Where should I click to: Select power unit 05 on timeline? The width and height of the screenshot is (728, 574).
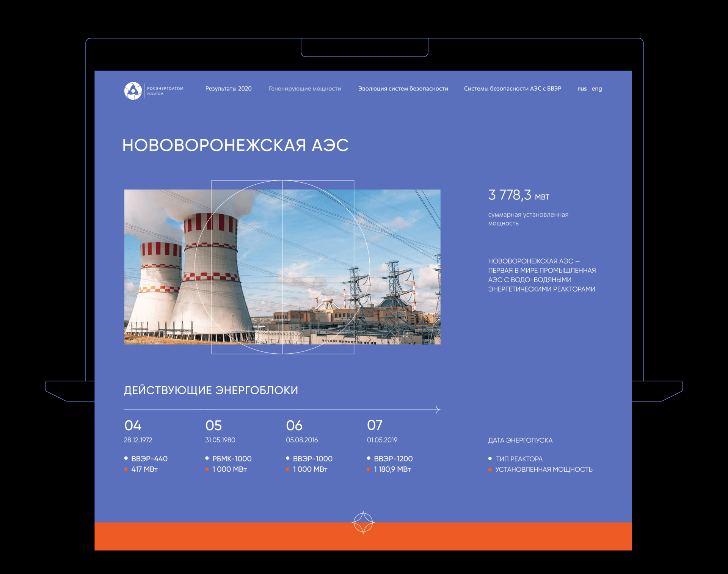click(213, 425)
